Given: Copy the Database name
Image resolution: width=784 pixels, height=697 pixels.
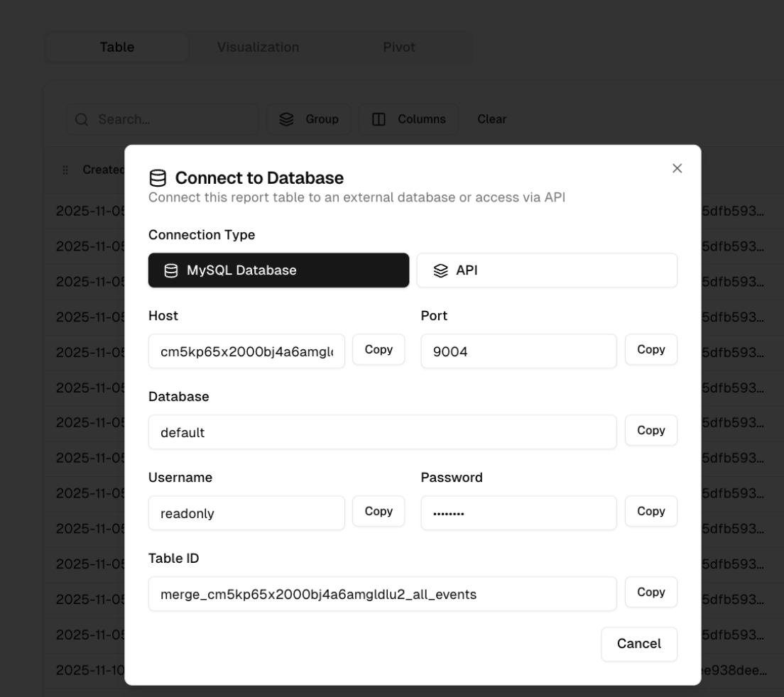Looking at the screenshot, I should coord(651,430).
